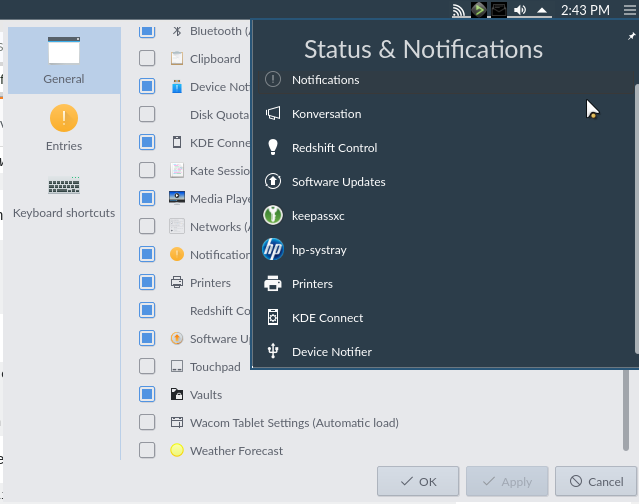The width and height of the screenshot is (639, 504).
Task: Toggle the Vaults checkbox
Action: click(x=147, y=394)
